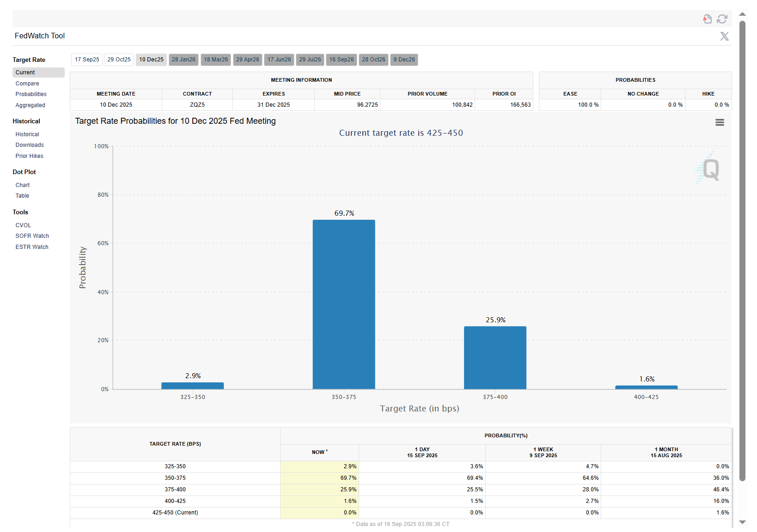Open the Downloads section

click(30, 145)
